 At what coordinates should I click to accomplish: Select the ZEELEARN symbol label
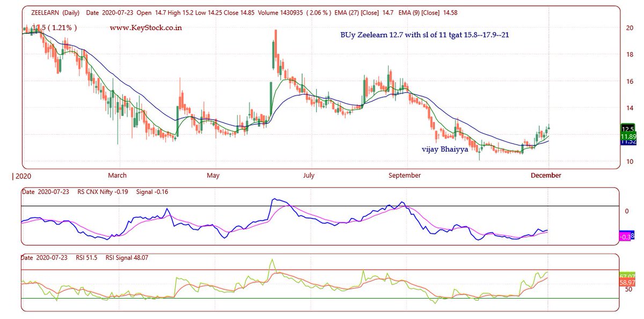click(46, 12)
